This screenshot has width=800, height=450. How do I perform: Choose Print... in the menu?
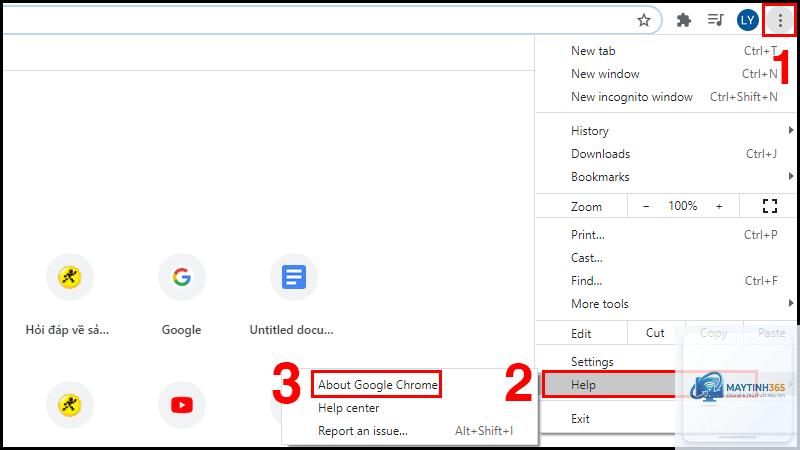coord(666,235)
